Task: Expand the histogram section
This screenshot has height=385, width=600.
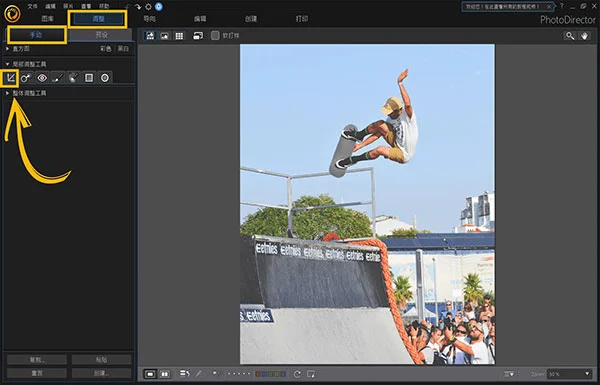Action: tap(7, 49)
